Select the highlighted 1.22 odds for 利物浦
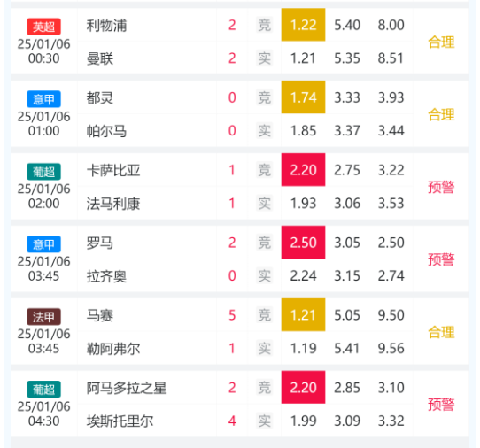Viewport: 480px width, 448px height. pos(303,25)
